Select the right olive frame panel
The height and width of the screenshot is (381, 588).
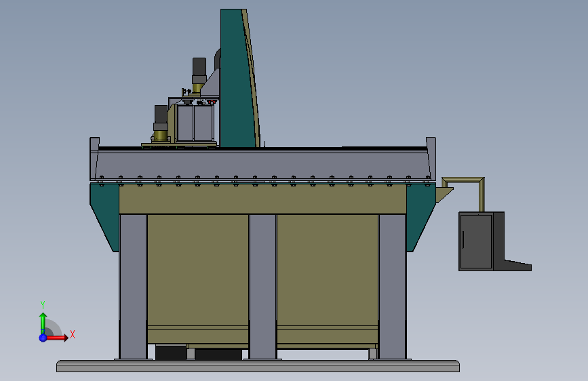pyautogui.click(x=328, y=270)
